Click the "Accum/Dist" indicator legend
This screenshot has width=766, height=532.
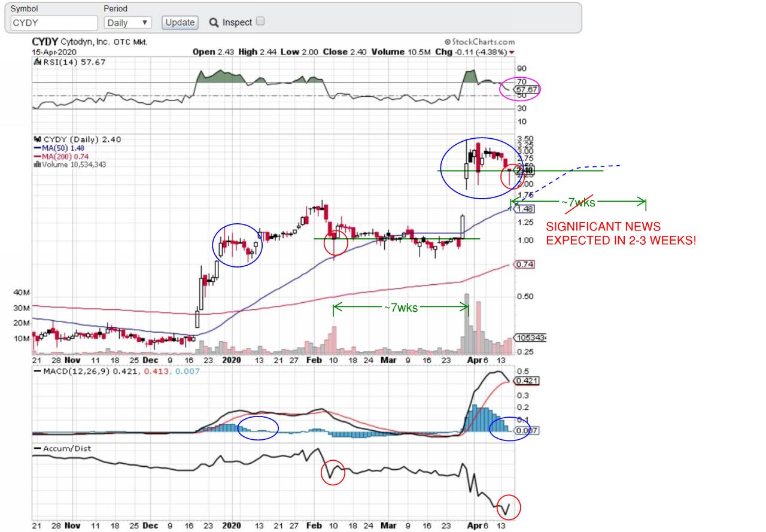pos(62,448)
